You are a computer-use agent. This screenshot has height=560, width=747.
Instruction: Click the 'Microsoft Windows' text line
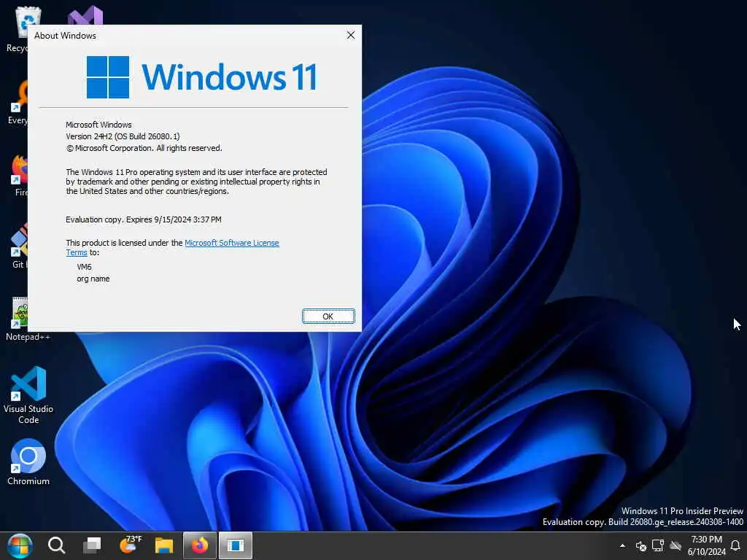tap(98, 125)
